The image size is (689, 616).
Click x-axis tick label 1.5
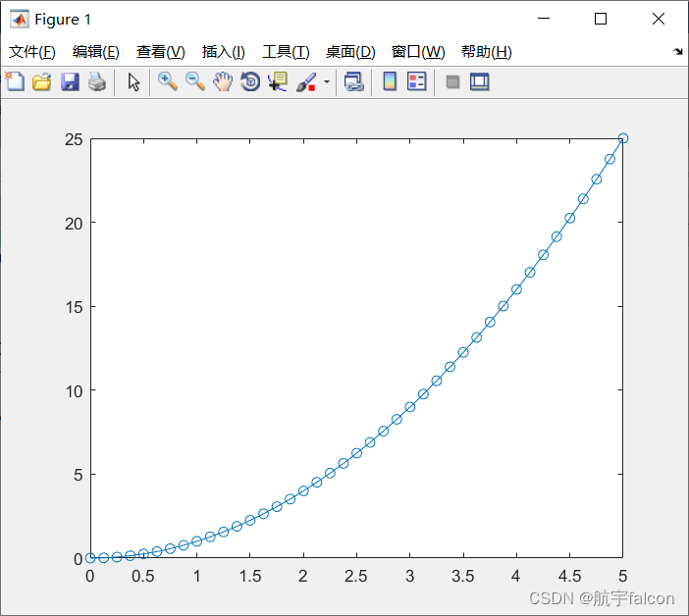(x=250, y=576)
